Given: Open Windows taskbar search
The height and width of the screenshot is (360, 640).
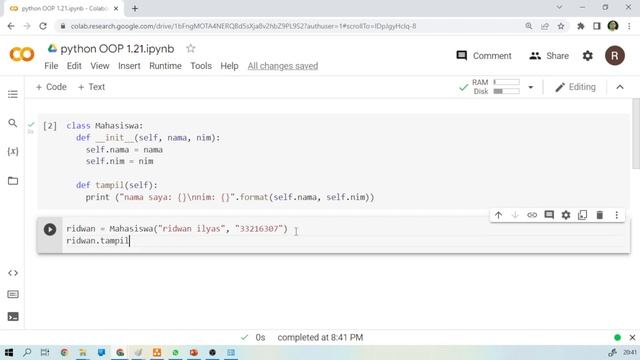Looking at the screenshot, I should tap(27, 352).
